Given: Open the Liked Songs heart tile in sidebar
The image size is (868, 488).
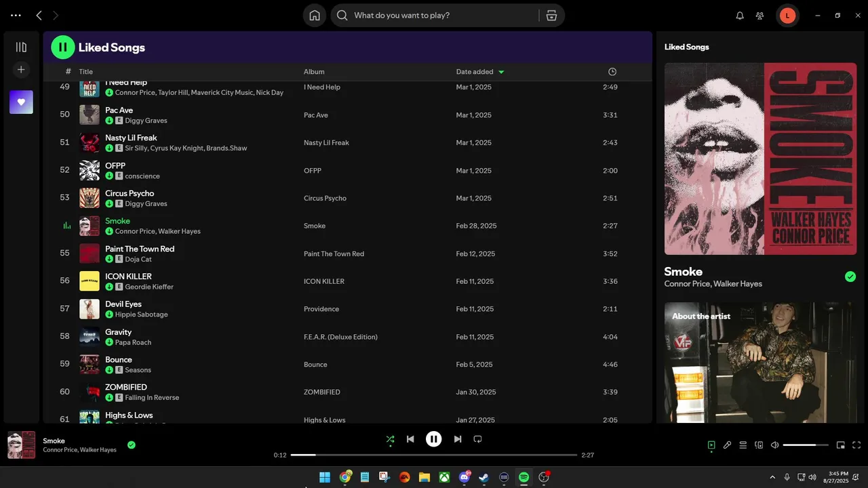Looking at the screenshot, I should click(x=21, y=102).
